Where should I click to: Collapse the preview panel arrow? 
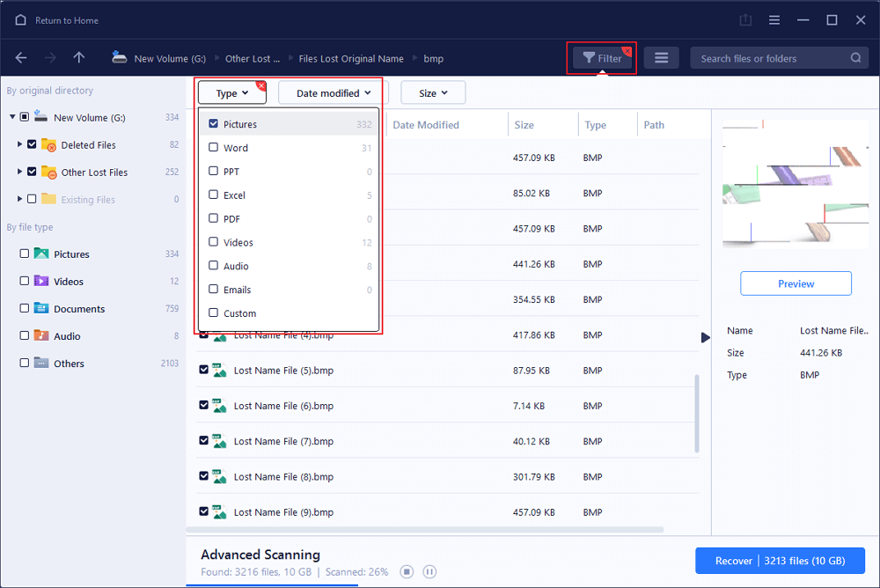click(705, 337)
